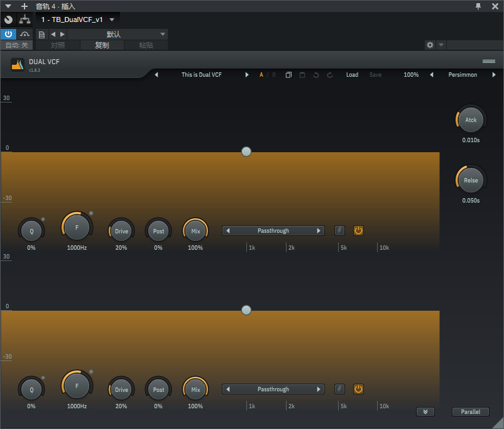Click 自动: 关 automation button
This screenshot has width=504, height=429.
click(16, 45)
